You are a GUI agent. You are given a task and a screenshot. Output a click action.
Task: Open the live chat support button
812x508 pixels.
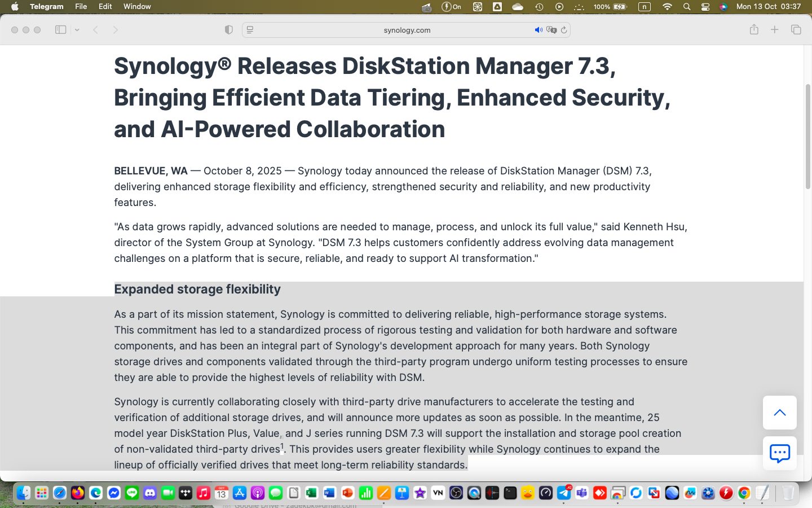click(x=779, y=453)
